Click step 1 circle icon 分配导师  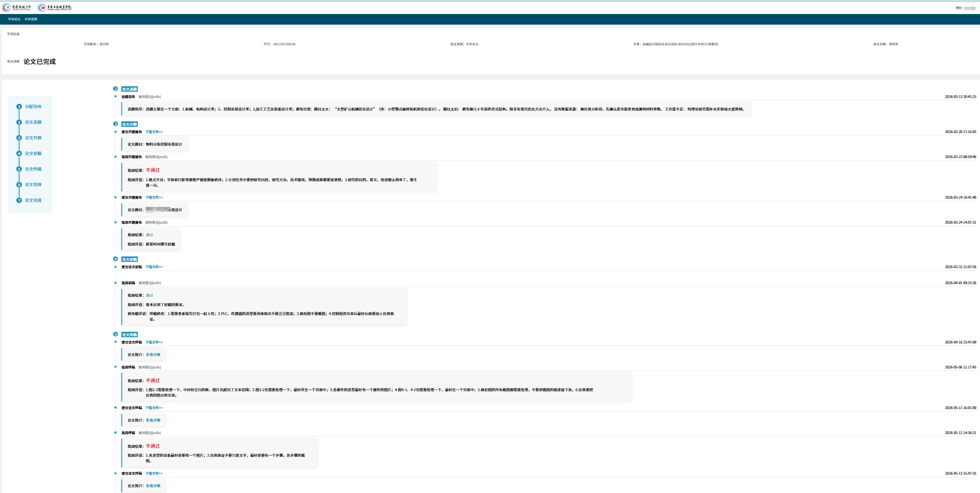(x=19, y=107)
